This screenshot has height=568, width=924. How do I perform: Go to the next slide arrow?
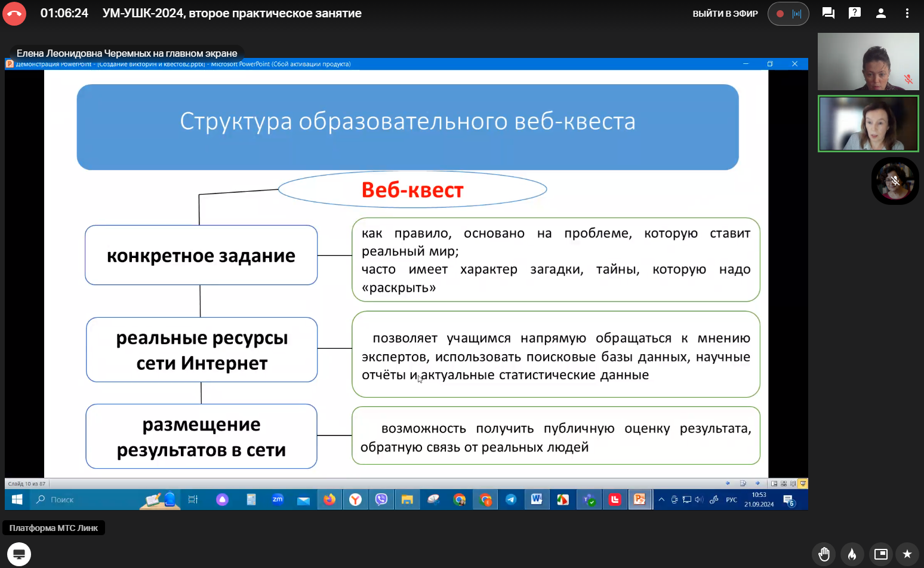(x=757, y=484)
